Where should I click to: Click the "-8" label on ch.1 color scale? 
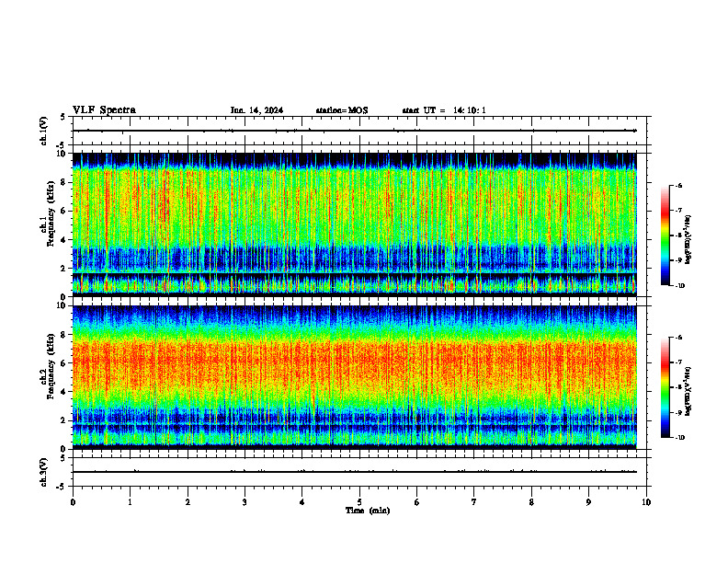[x=678, y=236]
